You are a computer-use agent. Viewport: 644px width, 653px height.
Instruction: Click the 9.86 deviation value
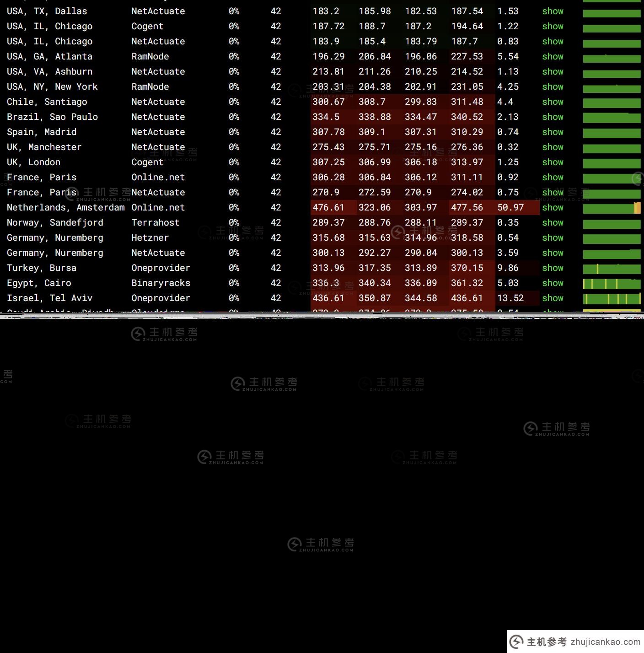tap(508, 268)
